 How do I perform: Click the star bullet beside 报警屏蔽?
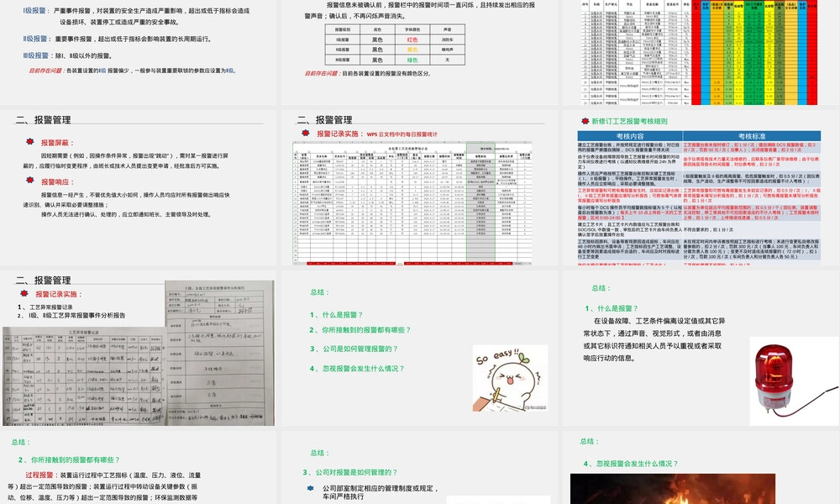coord(30,142)
